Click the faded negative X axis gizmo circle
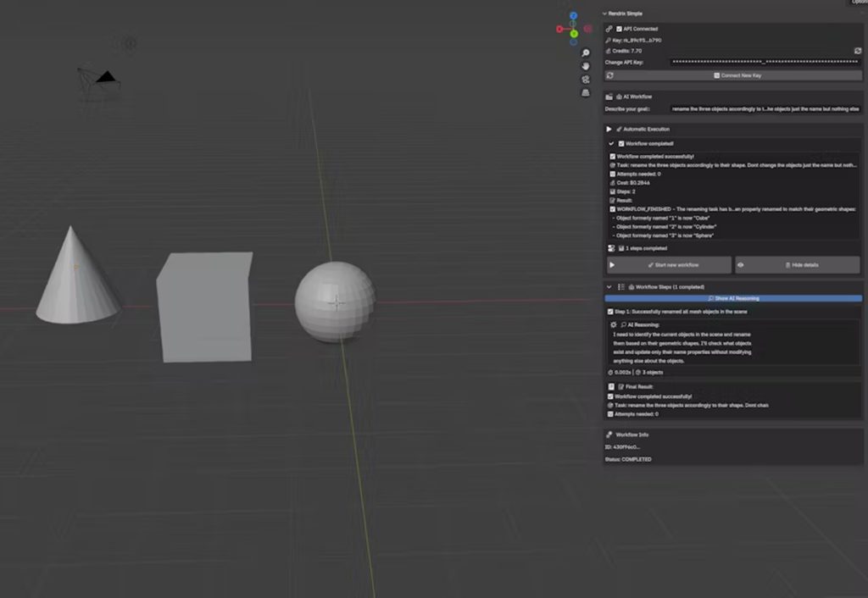 click(x=588, y=29)
